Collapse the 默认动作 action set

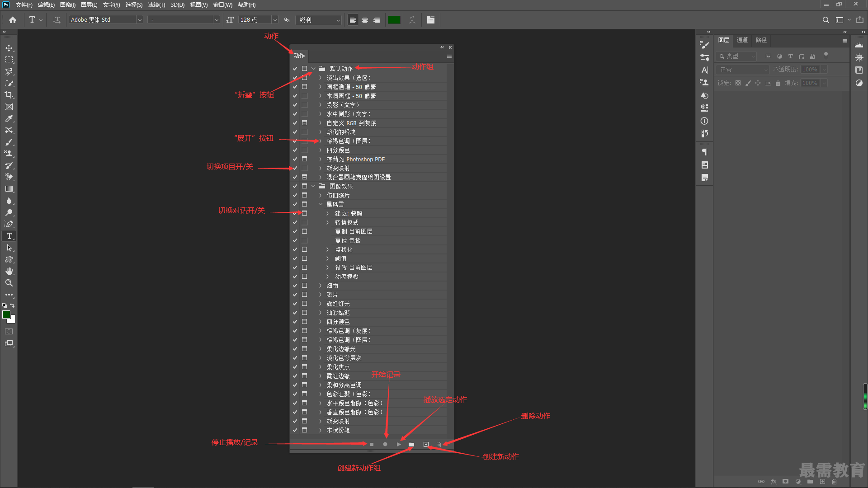[x=313, y=69]
